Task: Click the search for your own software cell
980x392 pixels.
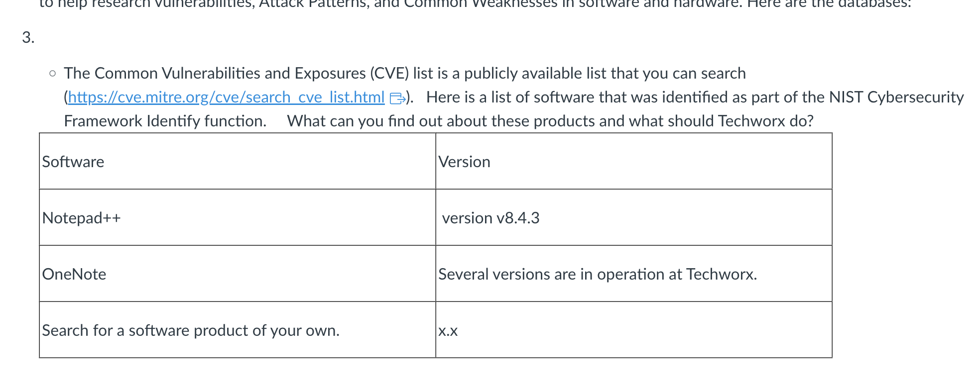Action: 238,330
